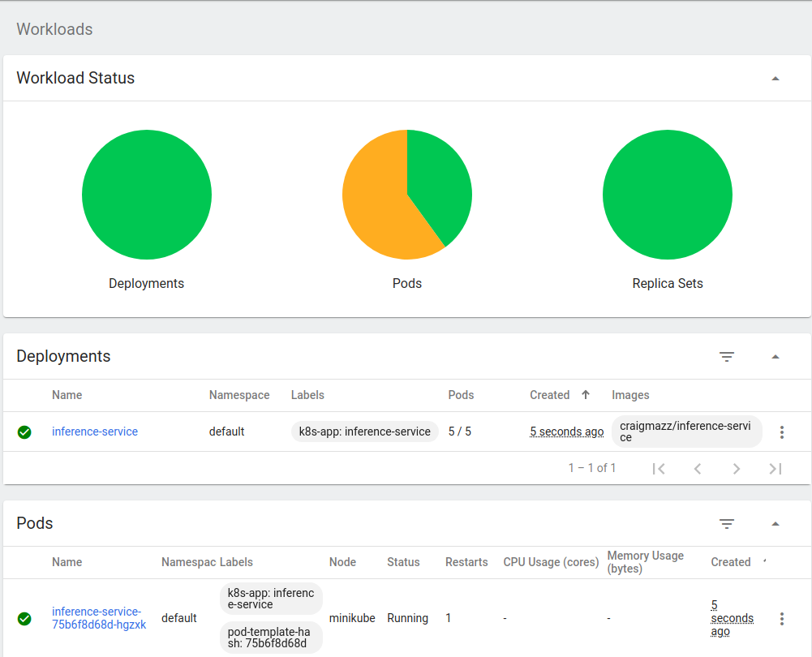Open the actions menu for inference-service deployment

tap(781, 432)
